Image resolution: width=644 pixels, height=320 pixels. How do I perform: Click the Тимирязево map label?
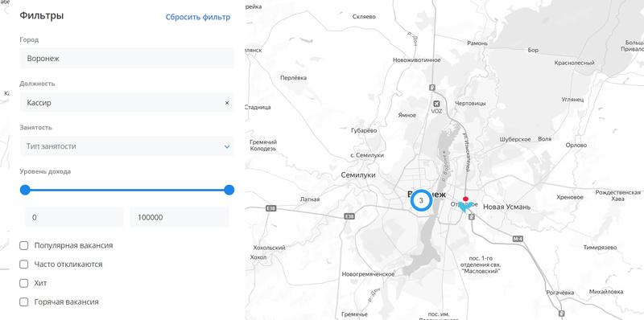[x=600, y=248]
